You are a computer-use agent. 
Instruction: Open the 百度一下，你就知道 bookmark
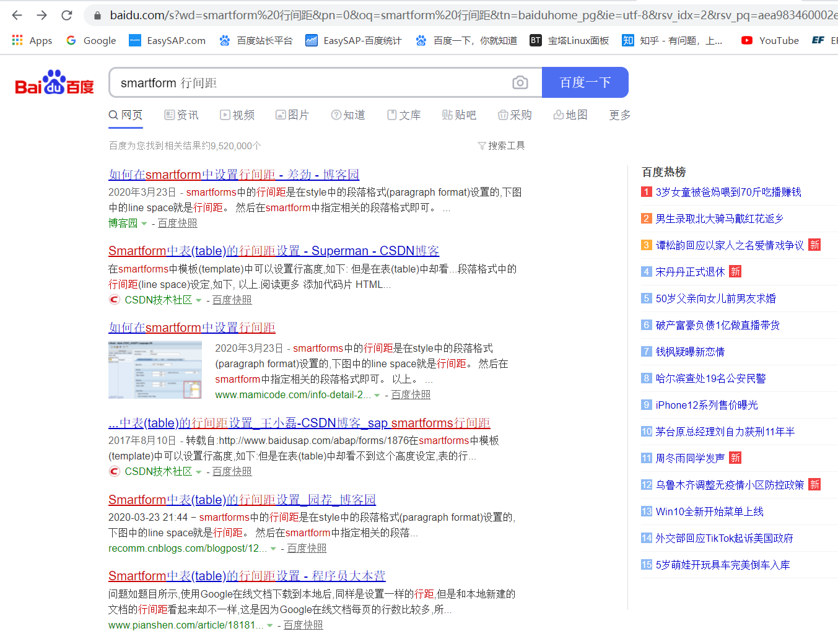[466, 40]
